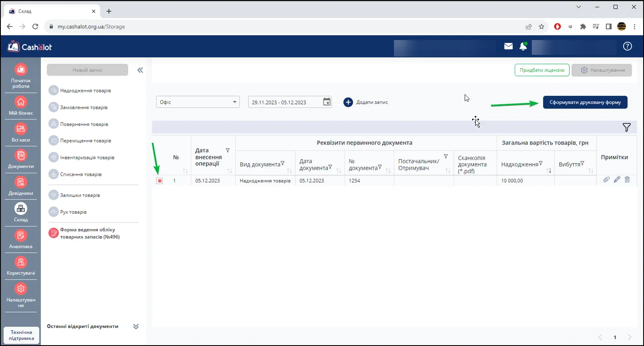Filter the Постачальник/Отримувач column
Viewport: 644px width, 346px height.
446,156
